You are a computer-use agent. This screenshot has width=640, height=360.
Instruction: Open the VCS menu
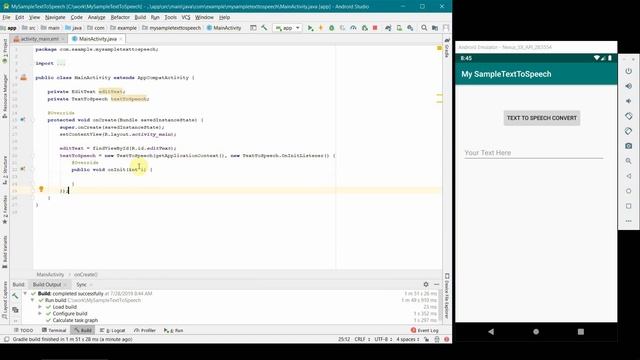[x=186, y=17]
